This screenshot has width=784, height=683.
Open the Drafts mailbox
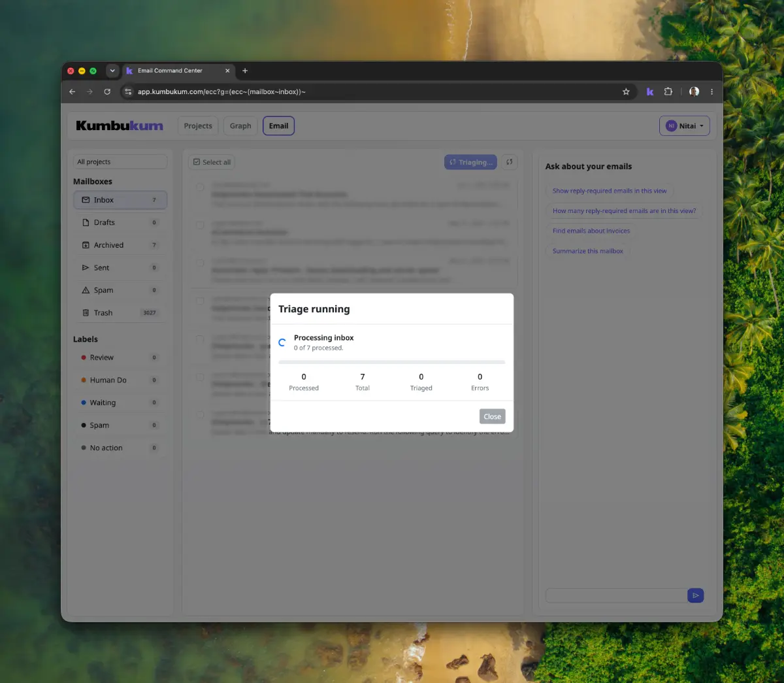[120, 222]
